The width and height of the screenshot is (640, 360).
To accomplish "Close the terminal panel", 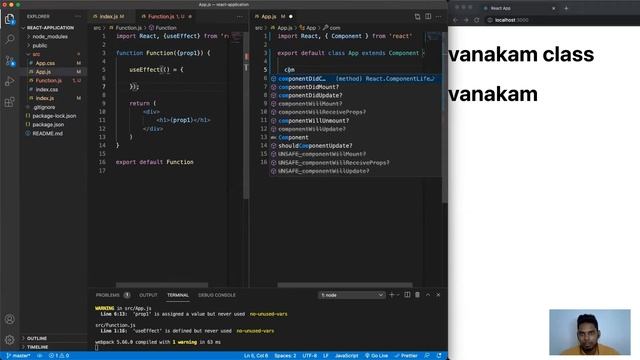I will [438, 295].
